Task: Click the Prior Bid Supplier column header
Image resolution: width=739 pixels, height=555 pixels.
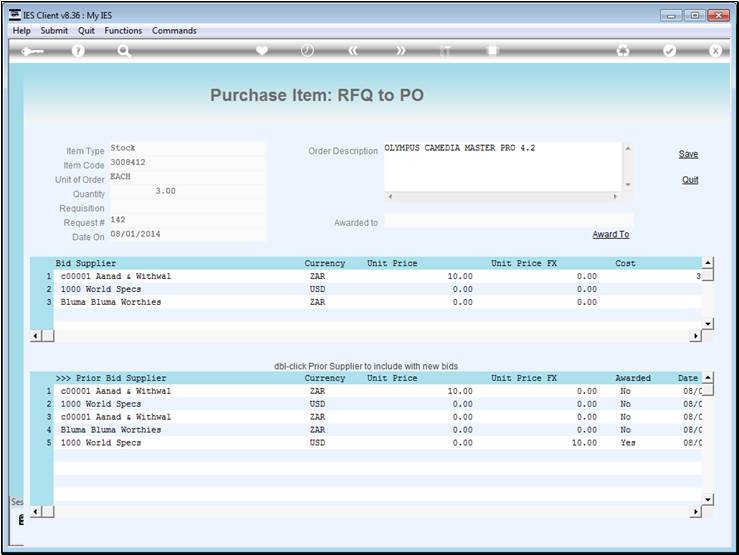Action: pyautogui.click(x=111, y=378)
